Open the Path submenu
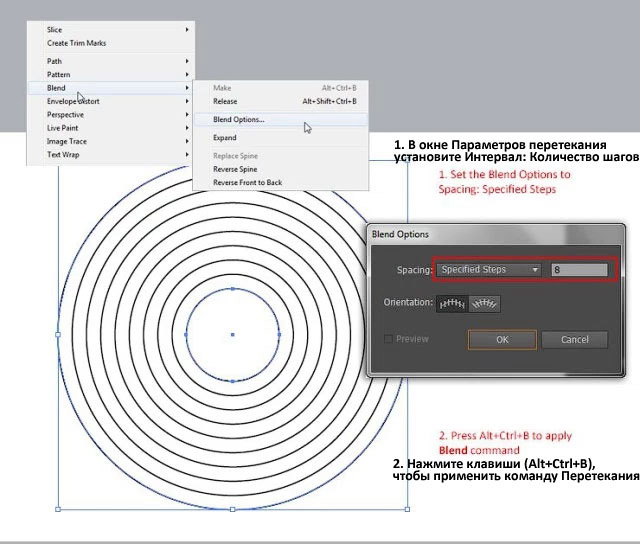Image resolution: width=640 pixels, height=544 pixels. tap(111, 61)
